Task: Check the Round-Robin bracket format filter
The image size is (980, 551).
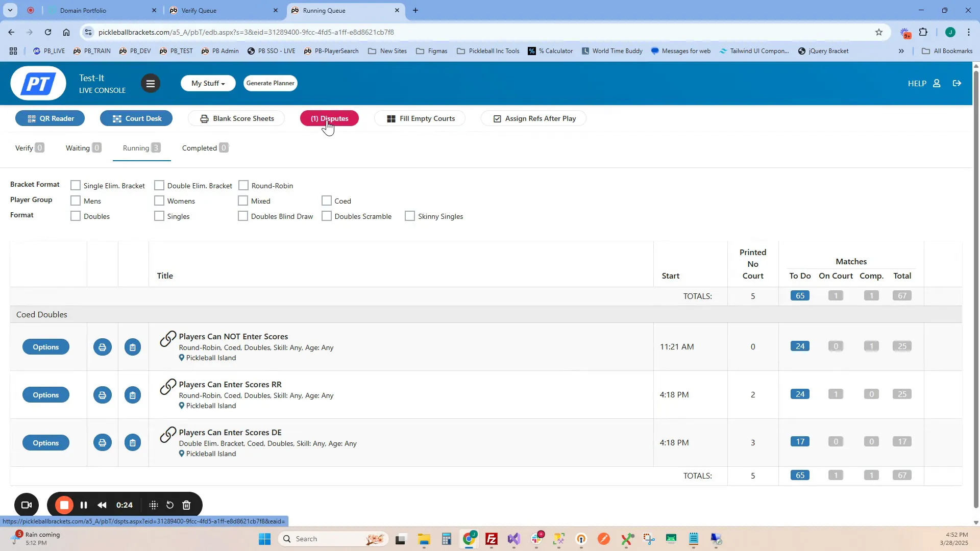Action: click(243, 185)
